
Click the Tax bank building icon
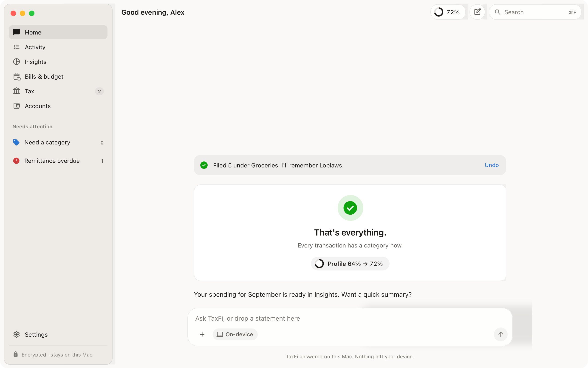point(17,91)
